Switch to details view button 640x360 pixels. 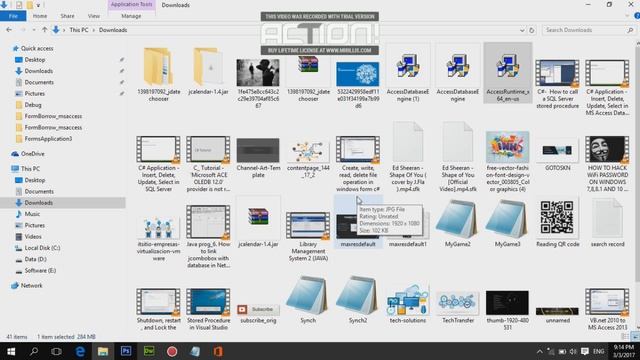(x=625, y=336)
